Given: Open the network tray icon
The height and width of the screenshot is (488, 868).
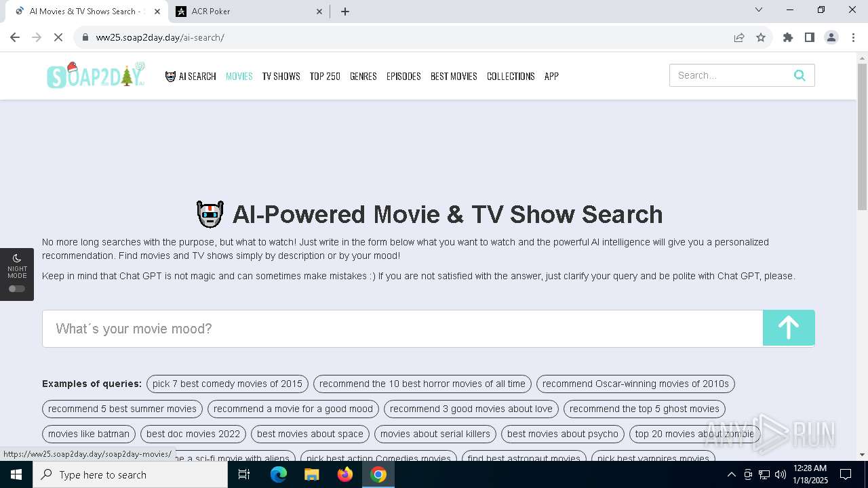Looking at the screenshot, I should click(x=764, y=474).
